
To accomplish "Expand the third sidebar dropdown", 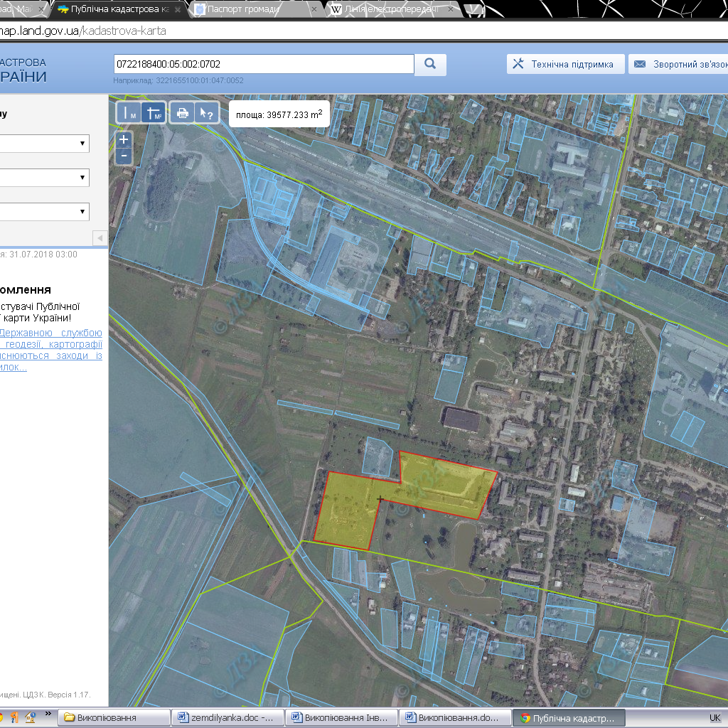I will [43, 211].
